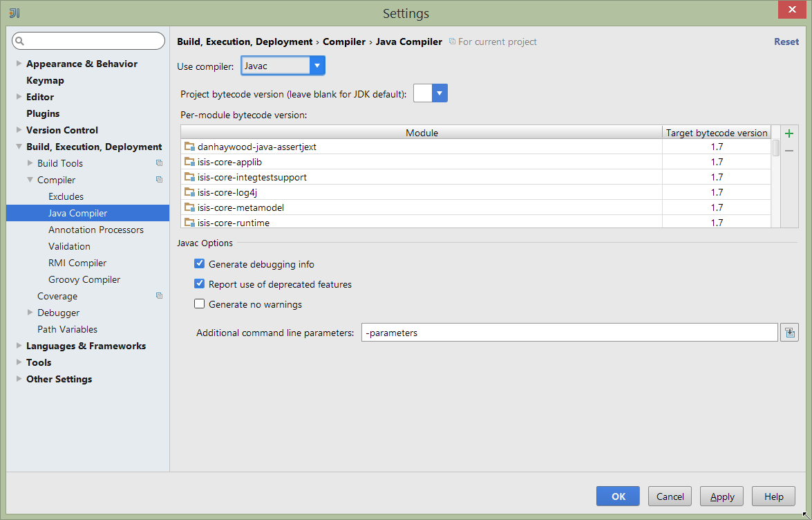812x520 pixels.
Task: Uncheck Report use of deprecated features
Action: pyautogui.click(x=200, y=284)
